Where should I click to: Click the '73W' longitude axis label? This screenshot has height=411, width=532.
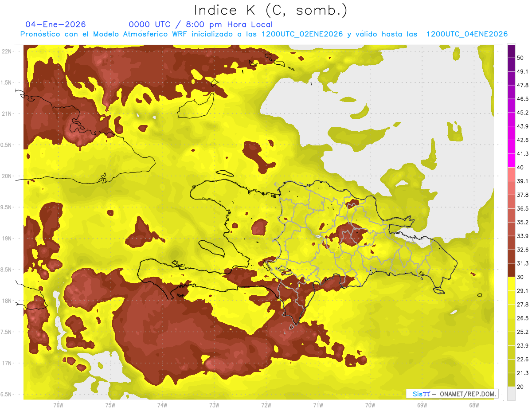pos(214,405)
